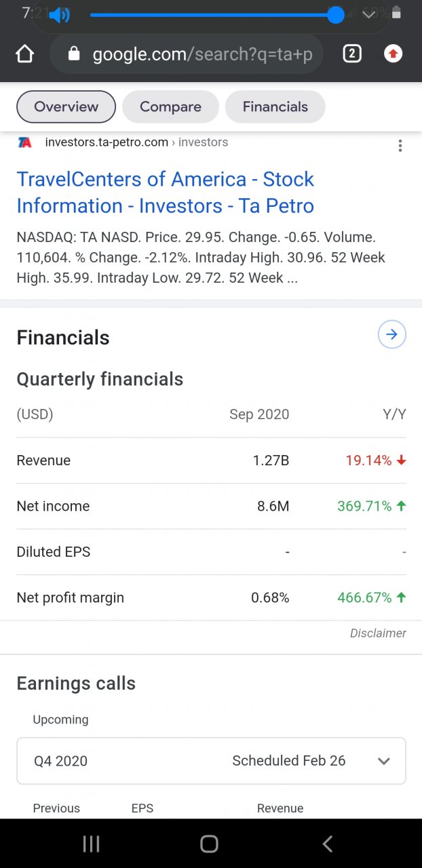The height and width of the screenshot is (868, 422).
Task: Tap the Net income row
Action: click(x=211, y=506)
